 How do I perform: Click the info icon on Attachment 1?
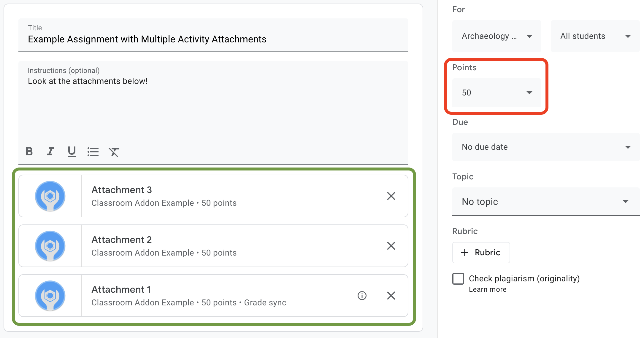pyautogui.click(x=362, y=295)
